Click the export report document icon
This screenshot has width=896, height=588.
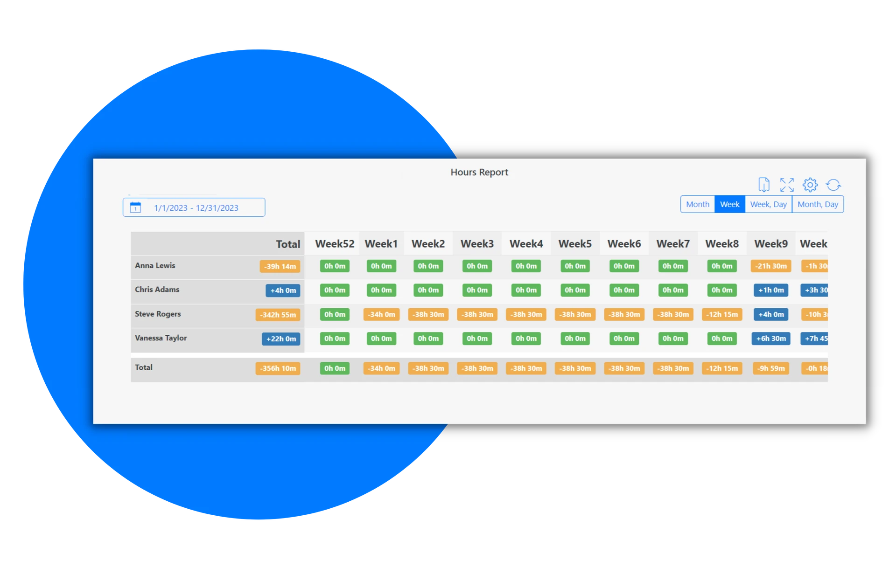coord(764,185)
